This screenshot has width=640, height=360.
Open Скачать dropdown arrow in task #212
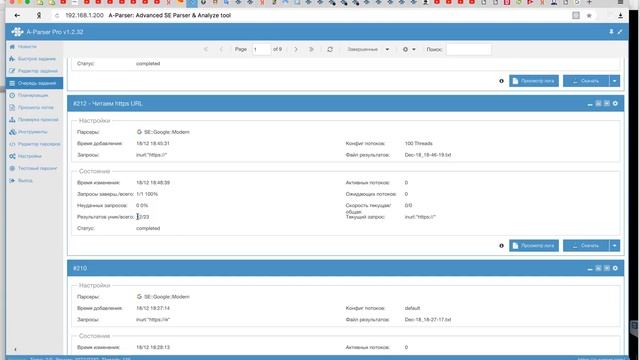tap(615, 246)
